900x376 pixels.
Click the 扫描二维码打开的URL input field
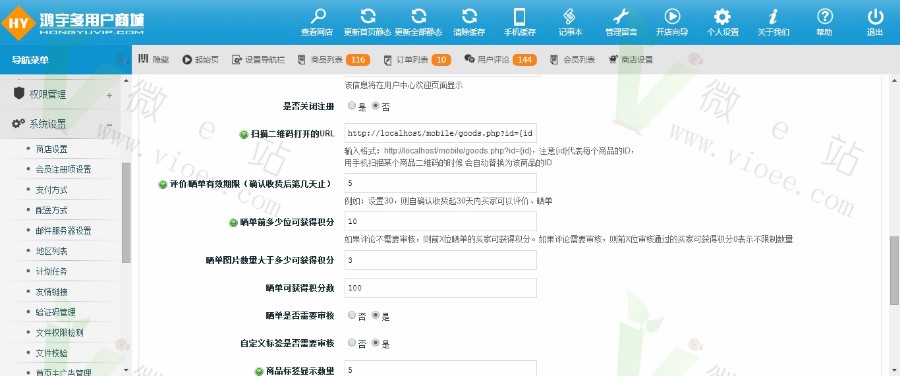(x=440, y=134)
